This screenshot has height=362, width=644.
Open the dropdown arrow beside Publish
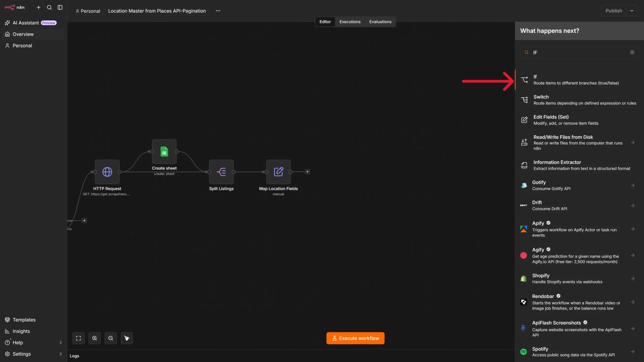(632, 11)
